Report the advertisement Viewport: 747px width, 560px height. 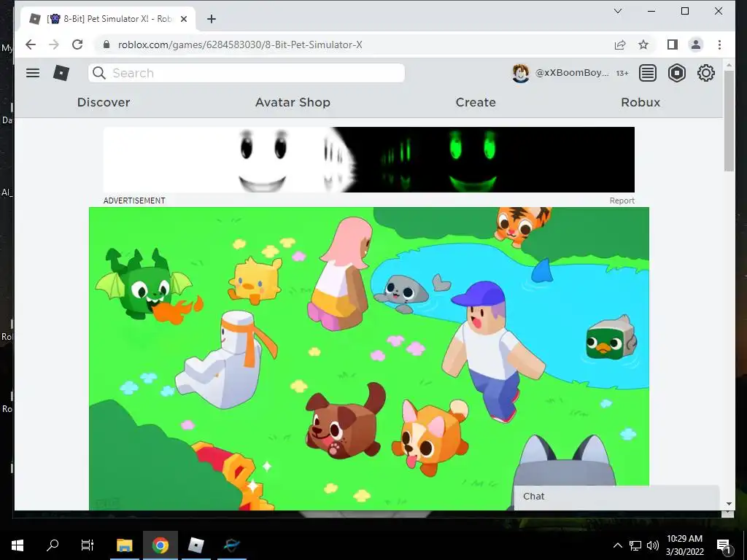click(x=622, y=201)
